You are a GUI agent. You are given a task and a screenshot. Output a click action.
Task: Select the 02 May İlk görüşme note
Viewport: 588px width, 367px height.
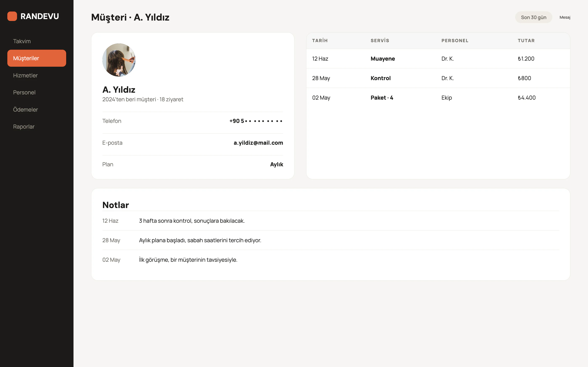pyautogui.click(x=331, y=260)
